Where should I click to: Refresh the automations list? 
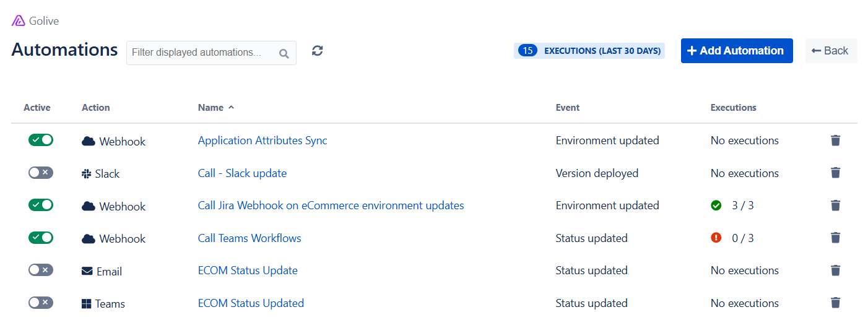pyautogui.click(x=318, y=51)
